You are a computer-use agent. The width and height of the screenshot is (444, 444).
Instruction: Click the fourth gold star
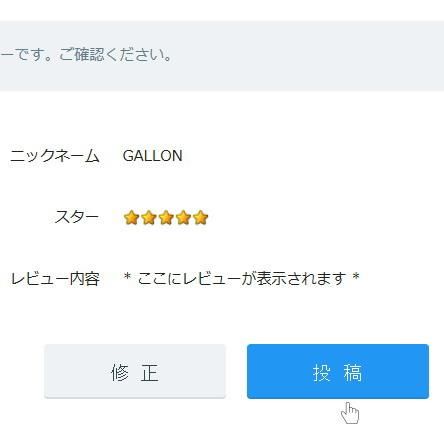[x=183, y=218]
